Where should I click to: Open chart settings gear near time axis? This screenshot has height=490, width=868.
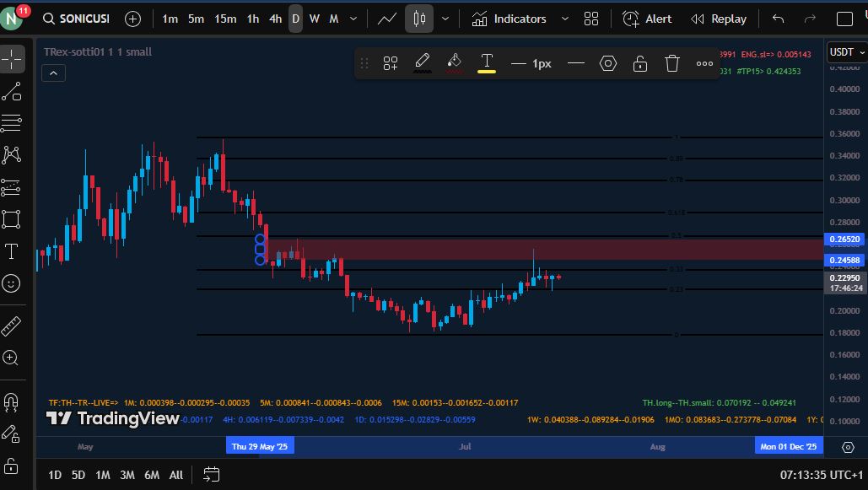tap(848, 447)
